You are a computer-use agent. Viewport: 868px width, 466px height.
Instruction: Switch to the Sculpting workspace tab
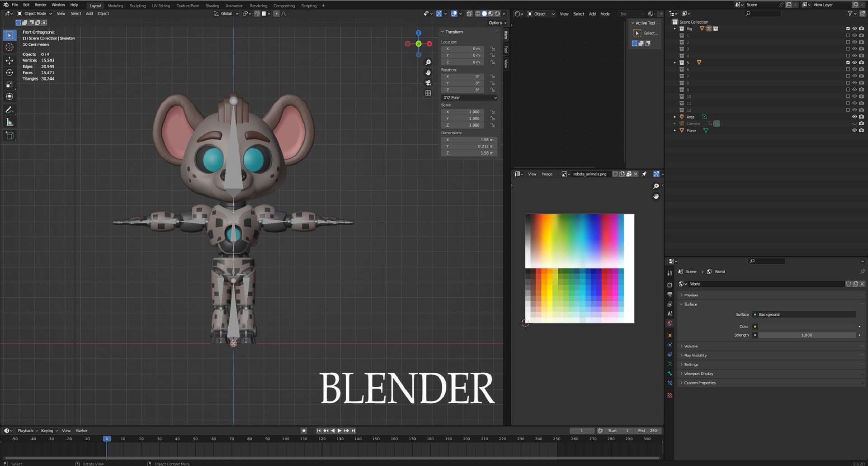point(137,6)
